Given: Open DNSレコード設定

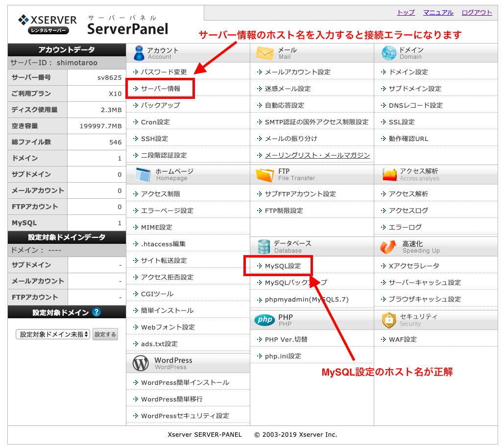Looking at the screenshot, I should (416, 105).
